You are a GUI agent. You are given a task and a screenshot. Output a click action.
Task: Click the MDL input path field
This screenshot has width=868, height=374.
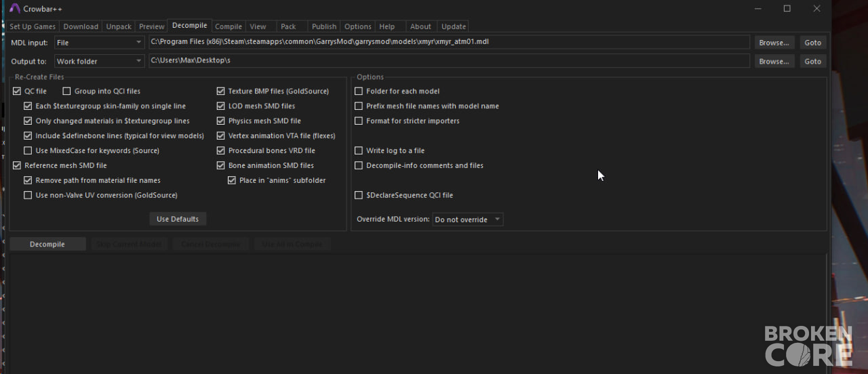[449, 42]
